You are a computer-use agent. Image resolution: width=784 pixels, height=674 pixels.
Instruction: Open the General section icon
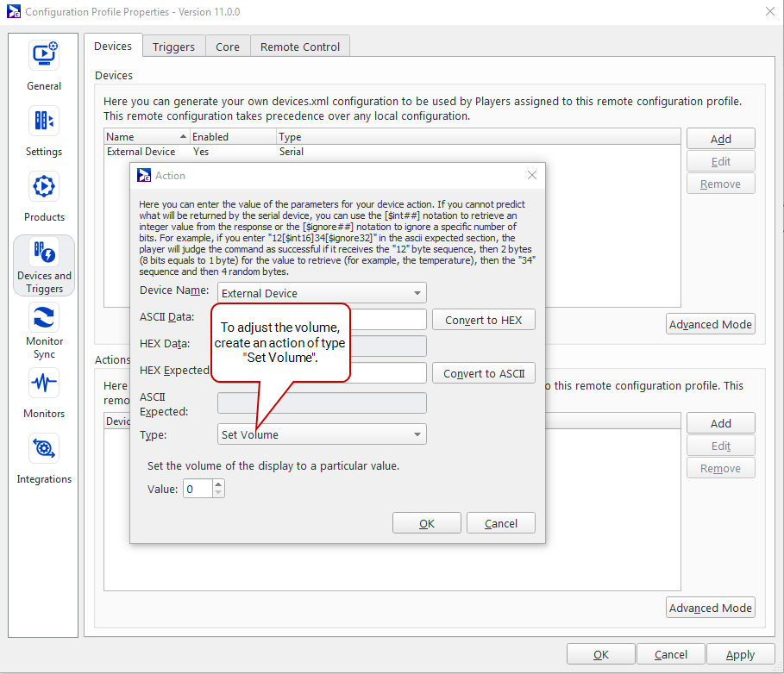pos(44,56)
